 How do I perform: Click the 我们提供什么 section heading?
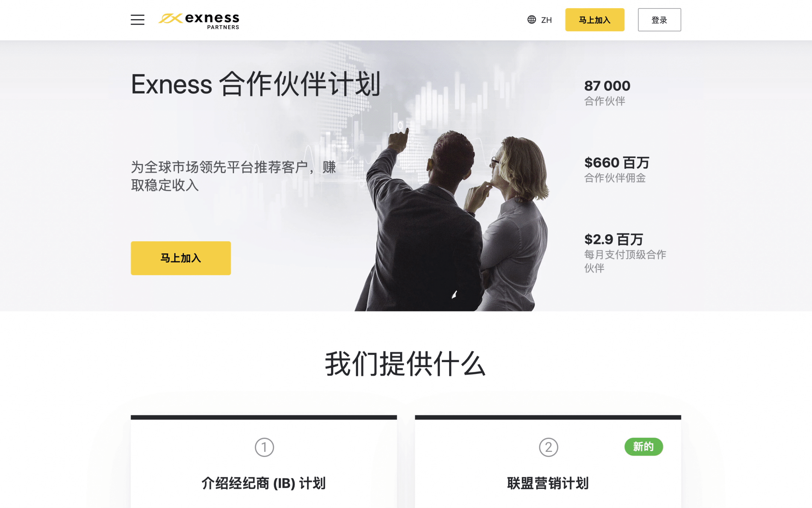(x=405, y=364)
